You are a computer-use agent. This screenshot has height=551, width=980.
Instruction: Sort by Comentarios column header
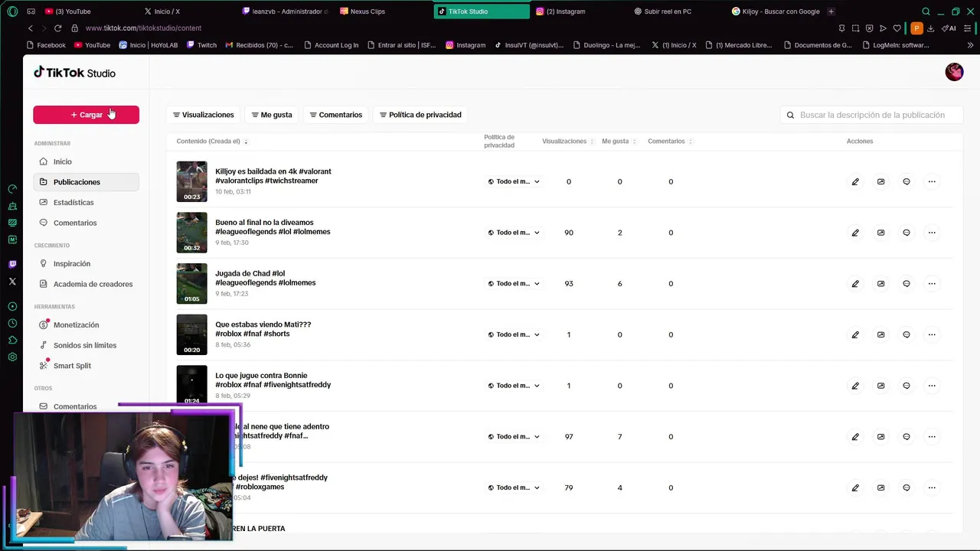pos(670,142)
